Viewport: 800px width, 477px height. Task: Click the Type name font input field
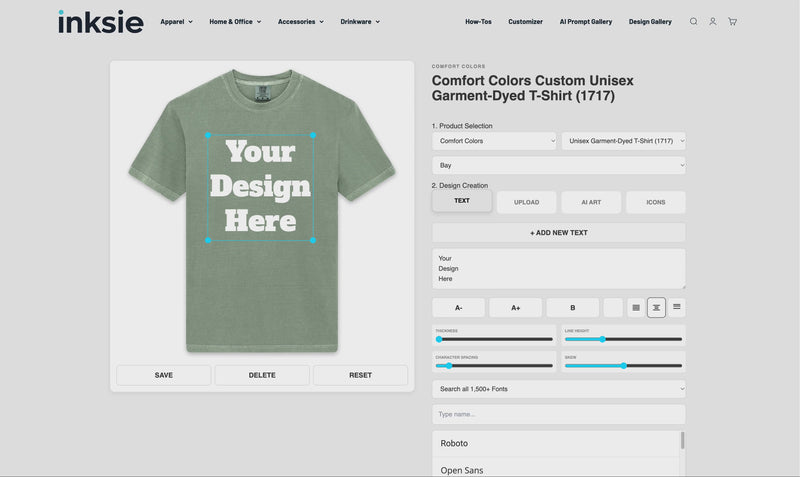point(559,414)
